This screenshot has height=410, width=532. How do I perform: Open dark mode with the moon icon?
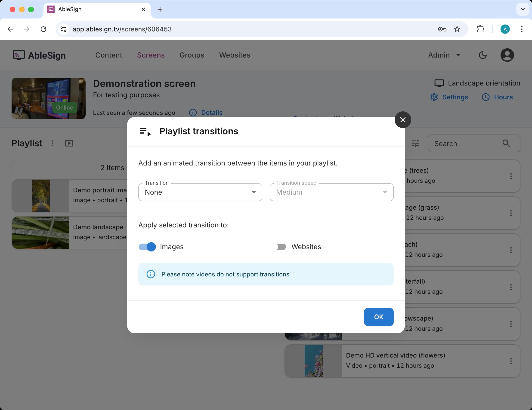coord(483,55)
